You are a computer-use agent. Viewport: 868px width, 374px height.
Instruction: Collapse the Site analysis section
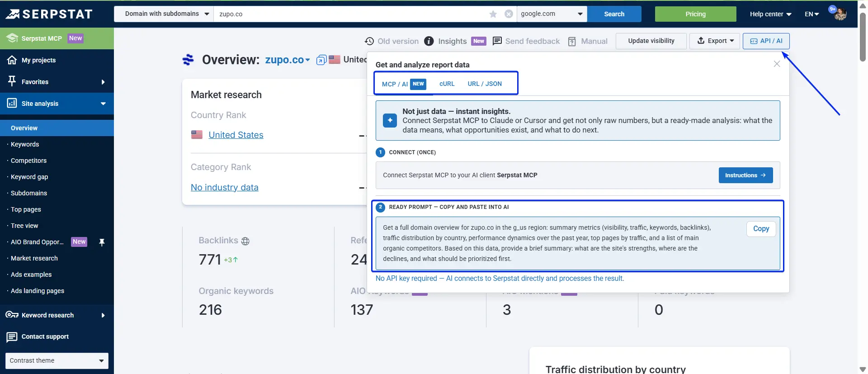tap(103, 104)
